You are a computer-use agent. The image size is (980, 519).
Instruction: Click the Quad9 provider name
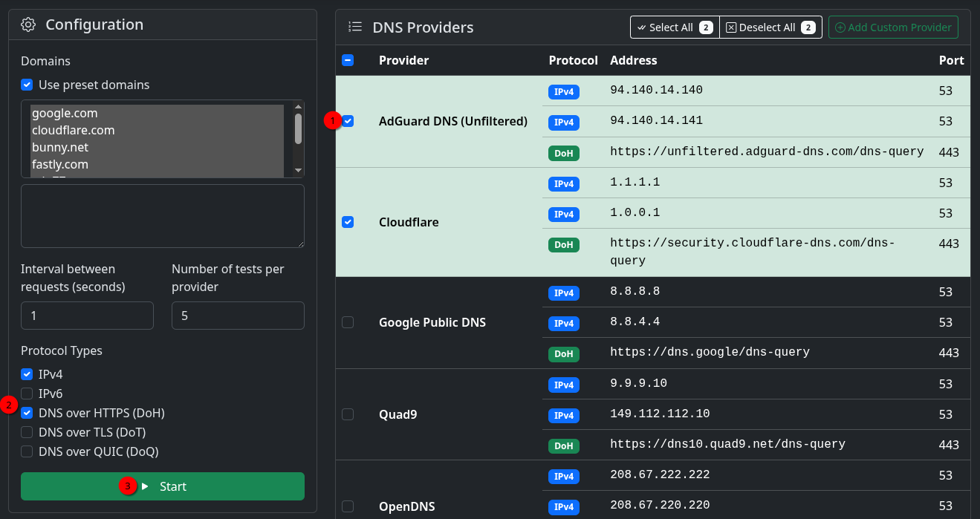398,414
